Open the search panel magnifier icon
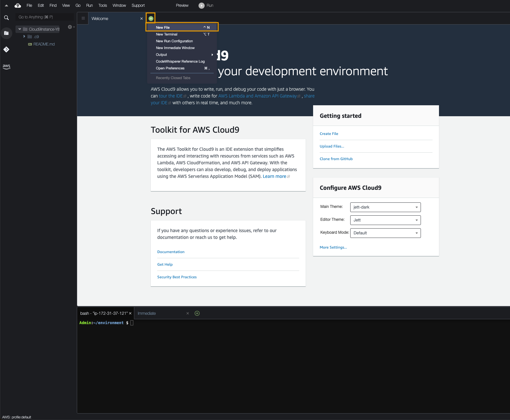 [x=6, y=18]
